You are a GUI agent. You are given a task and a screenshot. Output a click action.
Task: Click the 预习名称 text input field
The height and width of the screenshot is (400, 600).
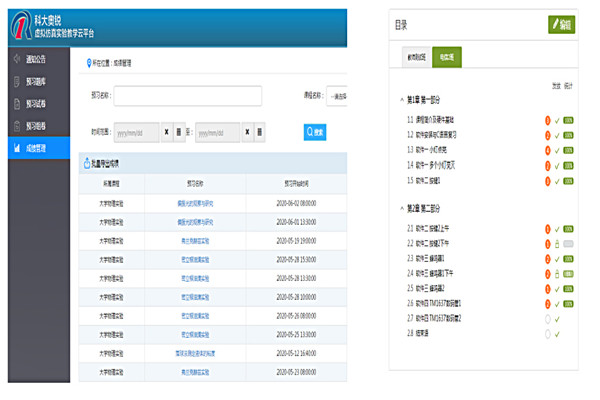[x=188, y=96]
